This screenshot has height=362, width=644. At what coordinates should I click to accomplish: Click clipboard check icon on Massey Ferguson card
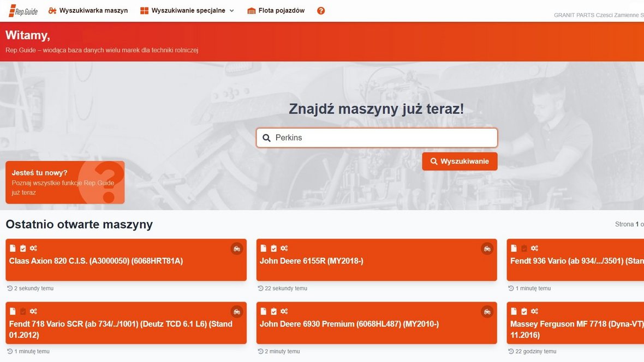[x=524, y=311]
